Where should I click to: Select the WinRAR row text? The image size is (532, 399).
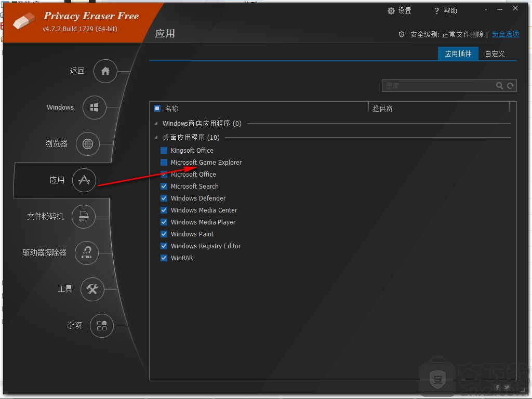pyautogui.click(x=182, y=258)
